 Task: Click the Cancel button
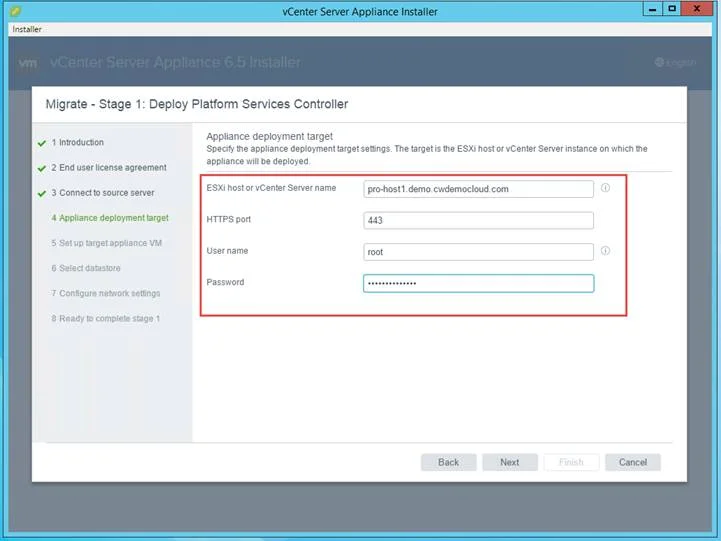click(633, 462)
